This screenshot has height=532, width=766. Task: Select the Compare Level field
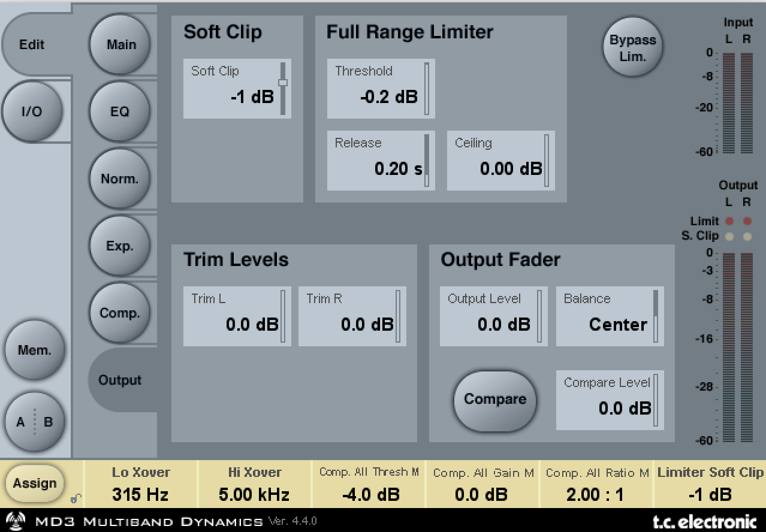tap(610, 400)
